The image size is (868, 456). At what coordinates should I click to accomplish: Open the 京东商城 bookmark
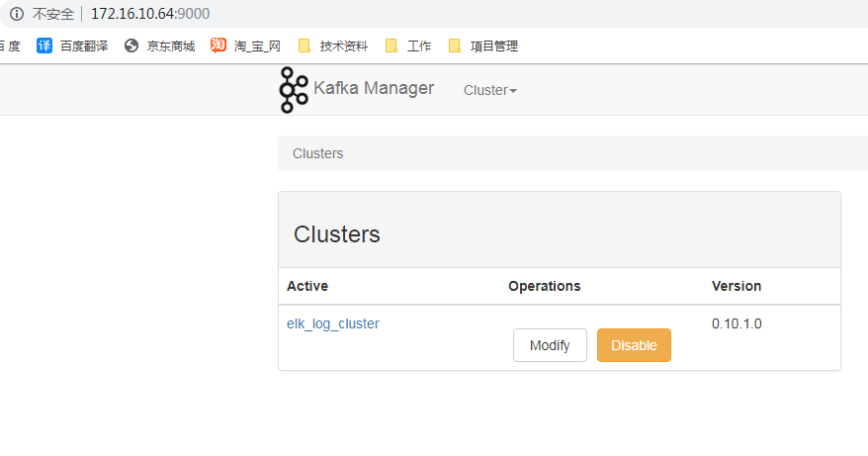coord(159,46)
